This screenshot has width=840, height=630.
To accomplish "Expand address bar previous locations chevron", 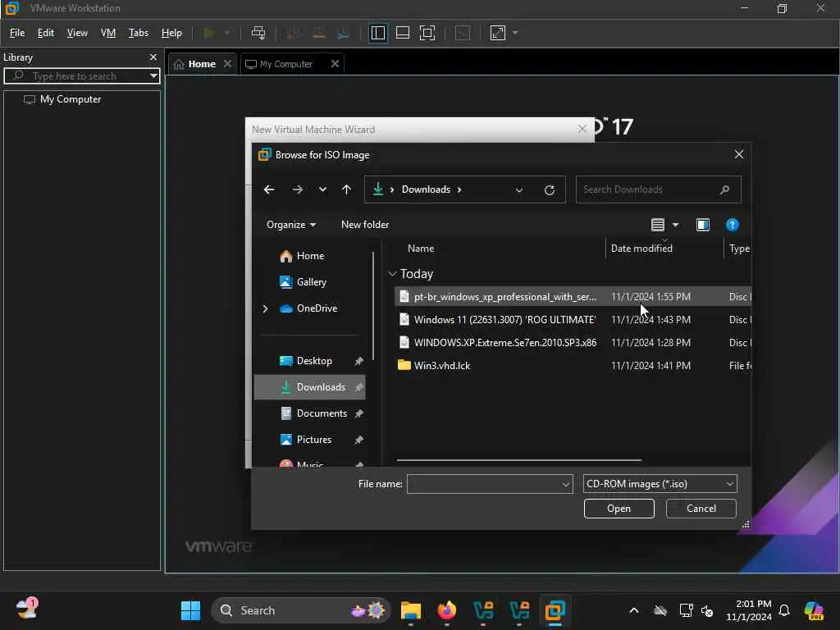I will coord(518,190).
